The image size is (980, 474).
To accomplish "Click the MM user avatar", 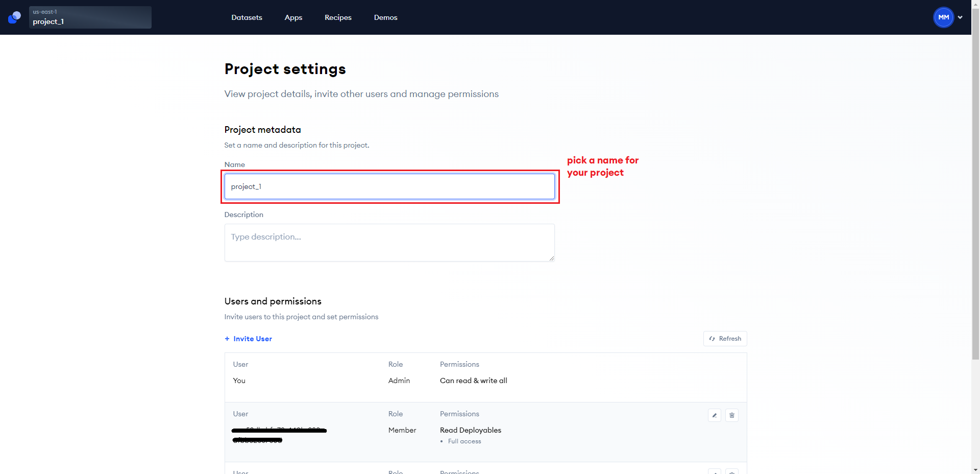I will click(943, 17).
